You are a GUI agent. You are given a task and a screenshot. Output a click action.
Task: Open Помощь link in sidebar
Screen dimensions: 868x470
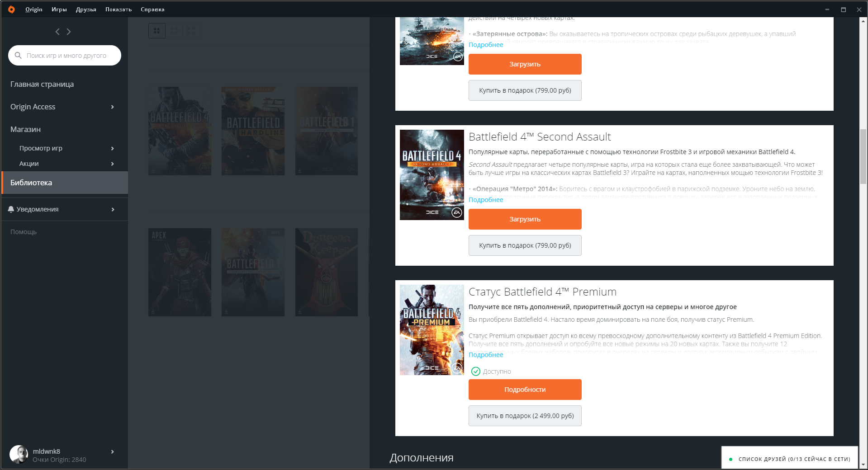(24, 232)
